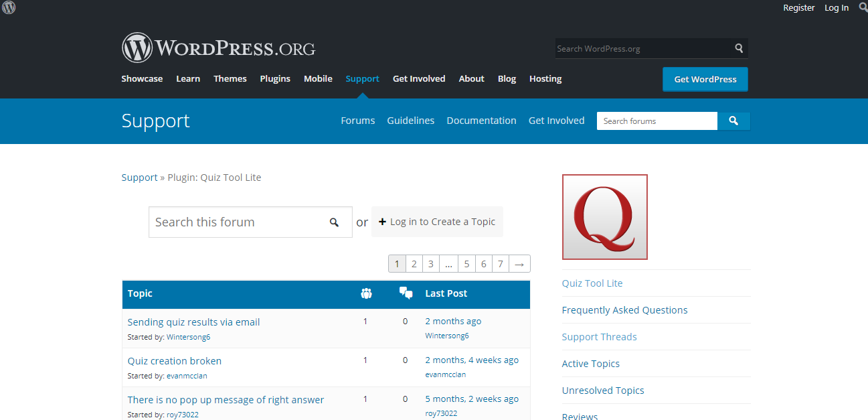This screenshot has width=868, height=420.
Task: Click the Get WordPress button
Action: coord(705,79)
